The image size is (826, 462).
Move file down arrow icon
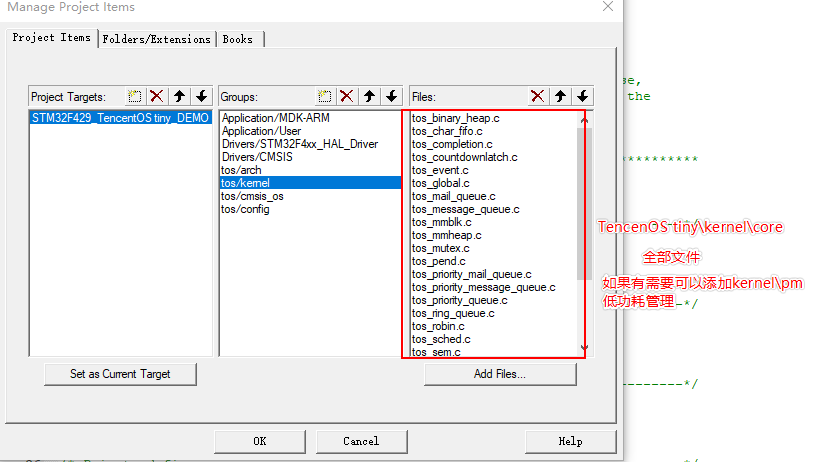[x=583, y=96]
